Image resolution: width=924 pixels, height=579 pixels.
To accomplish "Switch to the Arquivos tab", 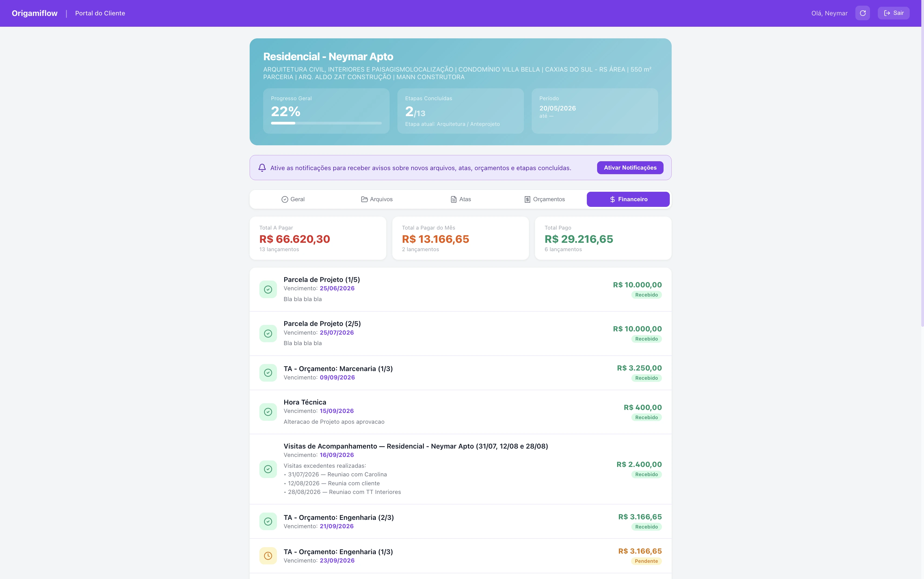I will pyautogui.click(x=377, y=199).
